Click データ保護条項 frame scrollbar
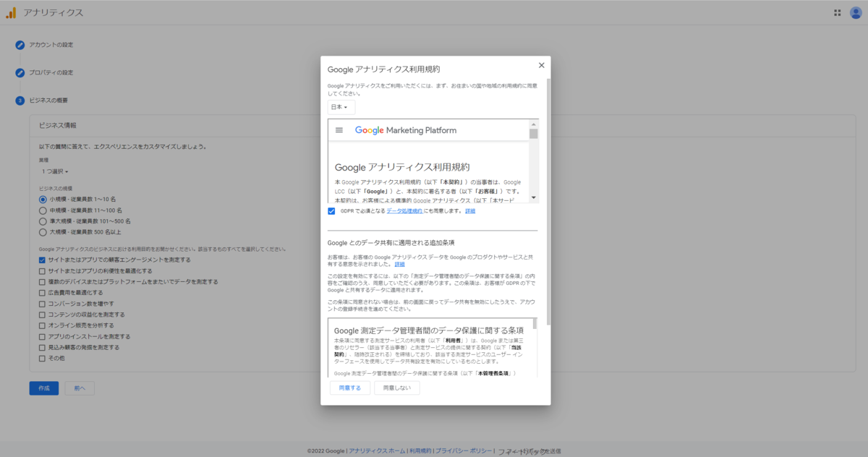 click(x=535, y=324)
